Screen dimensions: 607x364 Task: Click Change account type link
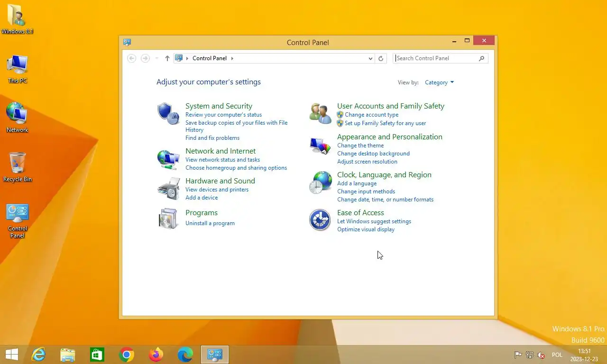tap(371, 115)
